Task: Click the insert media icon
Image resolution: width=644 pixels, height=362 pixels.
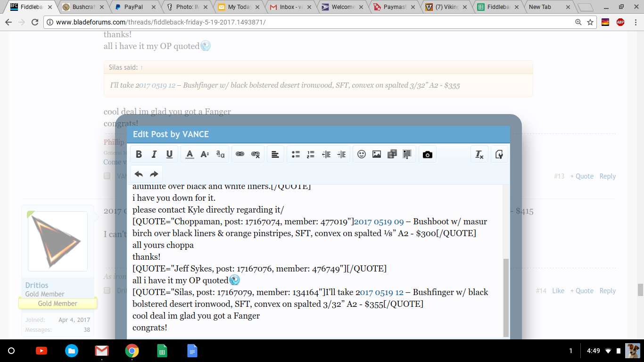Action: pyautogui.click(x=392, y=154)
